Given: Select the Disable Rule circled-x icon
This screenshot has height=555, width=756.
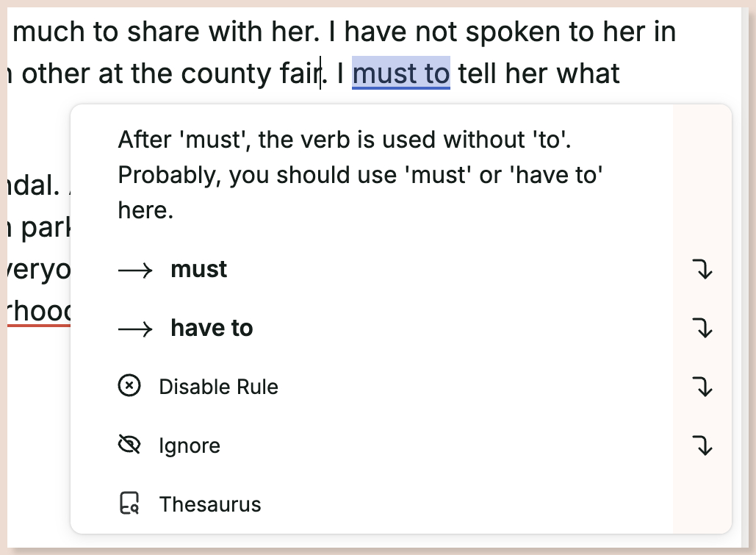Looking at the screenshot, I should click(129, 385).
